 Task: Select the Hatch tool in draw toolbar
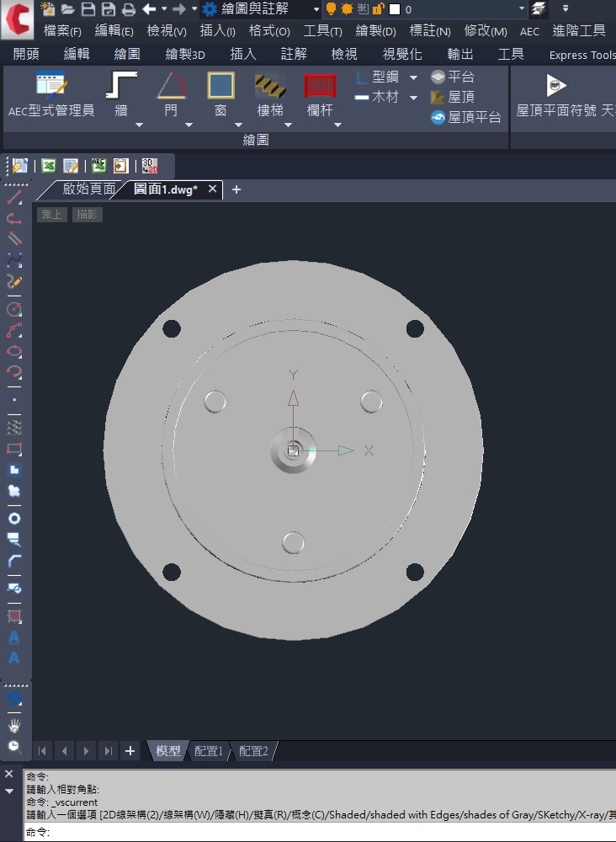[14, 616]
